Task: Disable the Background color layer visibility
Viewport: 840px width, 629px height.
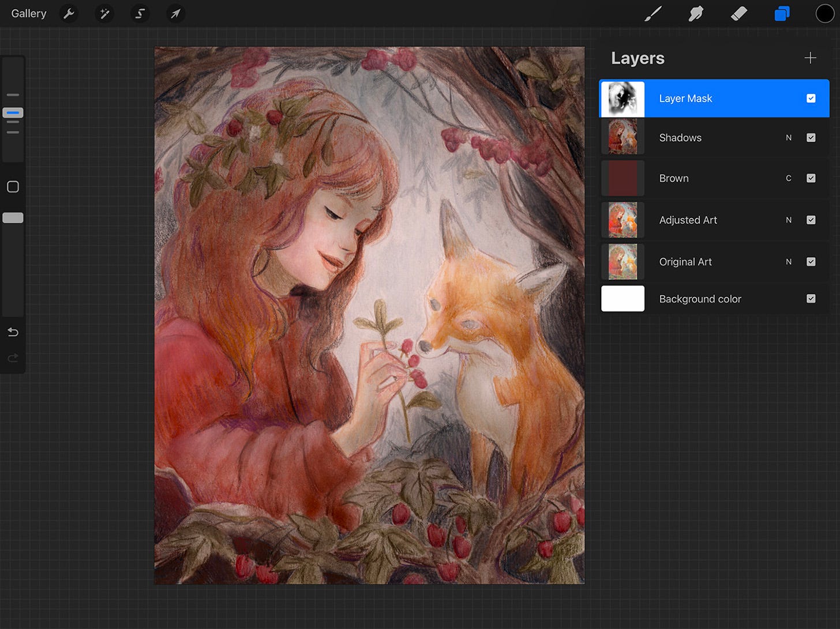Action: click(x=811, y=299)
